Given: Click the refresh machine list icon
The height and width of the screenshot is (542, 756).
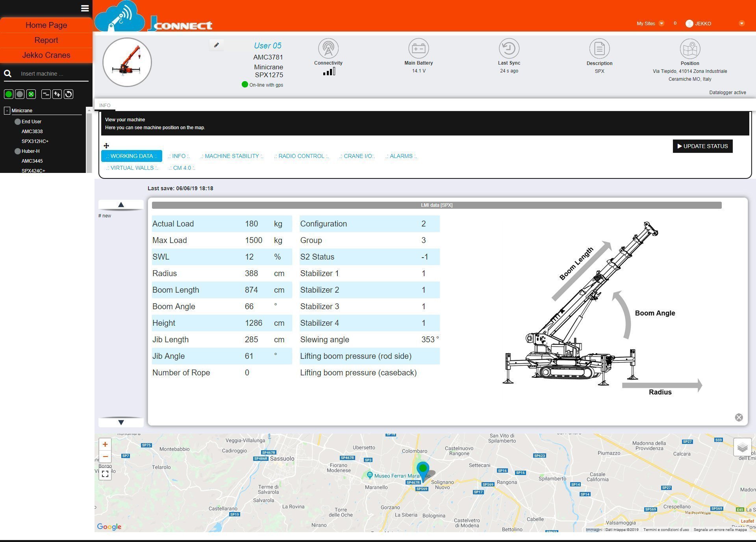Looking at the screenshot, I should [x=69, y=94].
